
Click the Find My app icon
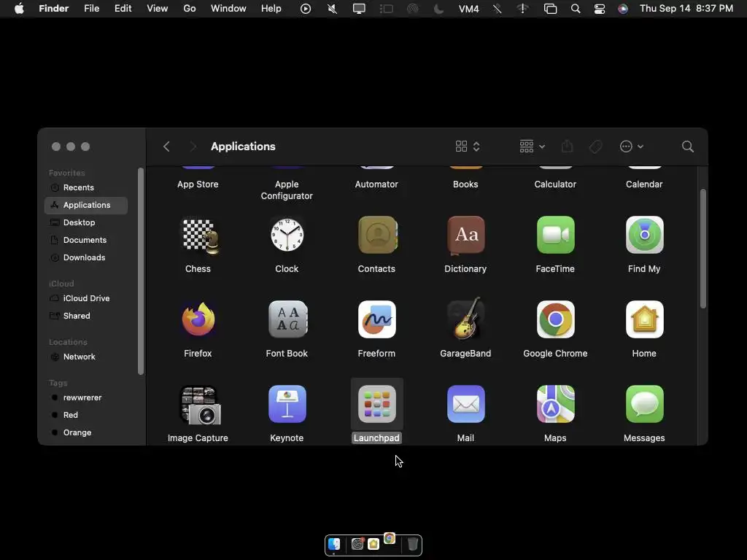pos(644,235)
